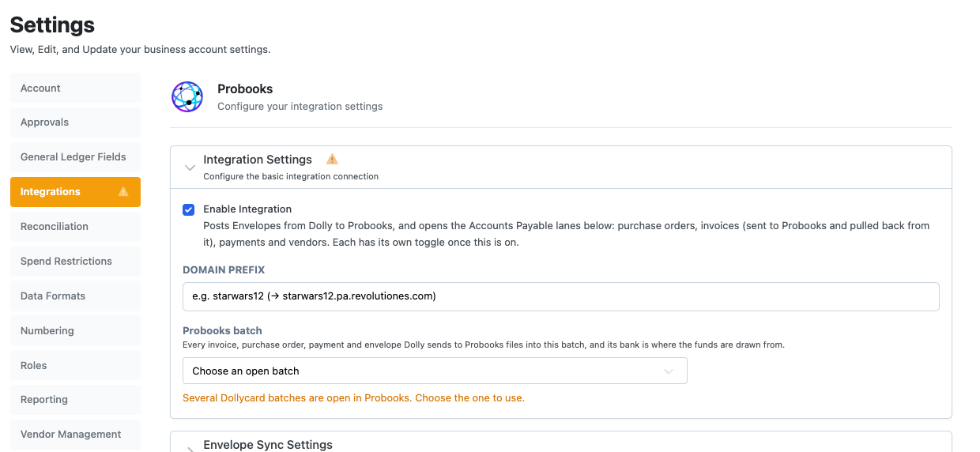Open the Reconciliation settings tab
This screenshot has width=980, height=452.
coord(75,227)
